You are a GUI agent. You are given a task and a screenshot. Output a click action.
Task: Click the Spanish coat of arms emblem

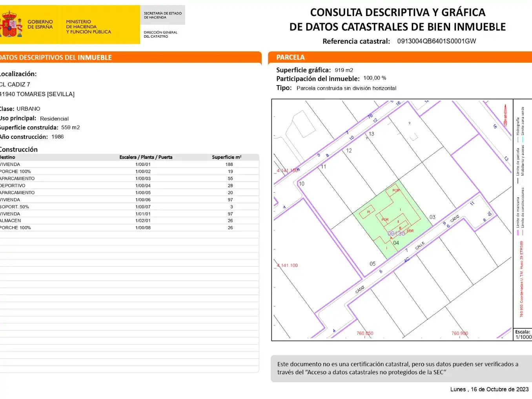(x=11, y=24)
